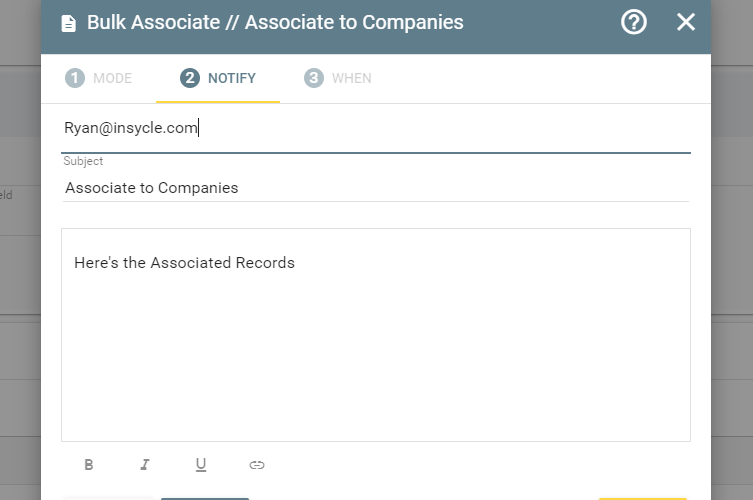Close the Bulk Associate dialog
Viewport: 753px width, 500px height.
(x=685, y=22)
